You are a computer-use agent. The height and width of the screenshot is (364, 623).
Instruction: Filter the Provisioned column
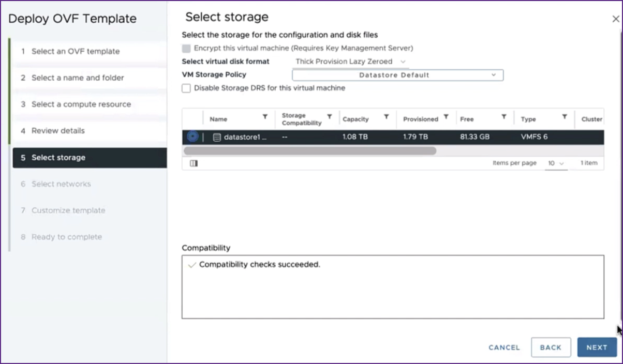pyautogui.click(x=446, y=117)
